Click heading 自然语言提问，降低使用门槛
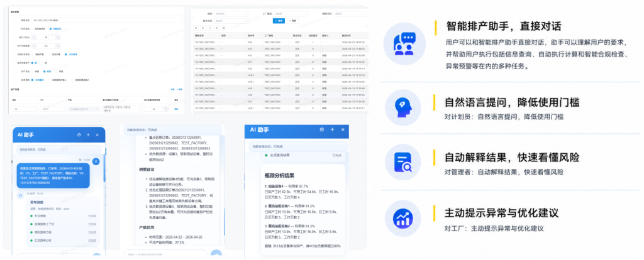The height and width of the screenshot is (260, 644). 513,101
